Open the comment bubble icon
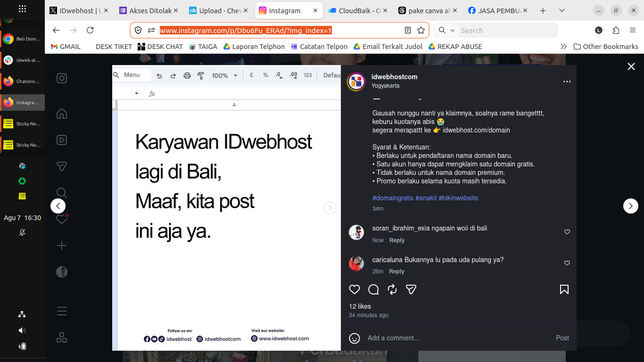 (373, 289)
